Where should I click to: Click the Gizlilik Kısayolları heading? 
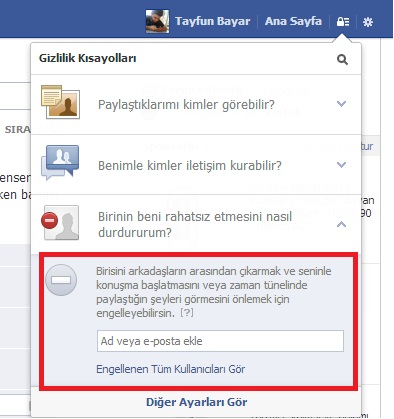tap(88, 58)
